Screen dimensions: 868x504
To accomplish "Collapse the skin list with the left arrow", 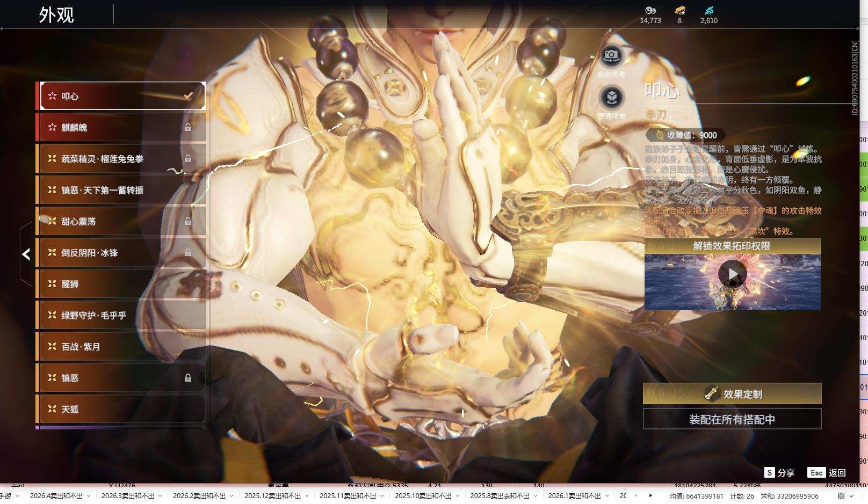I will (26, 254).
